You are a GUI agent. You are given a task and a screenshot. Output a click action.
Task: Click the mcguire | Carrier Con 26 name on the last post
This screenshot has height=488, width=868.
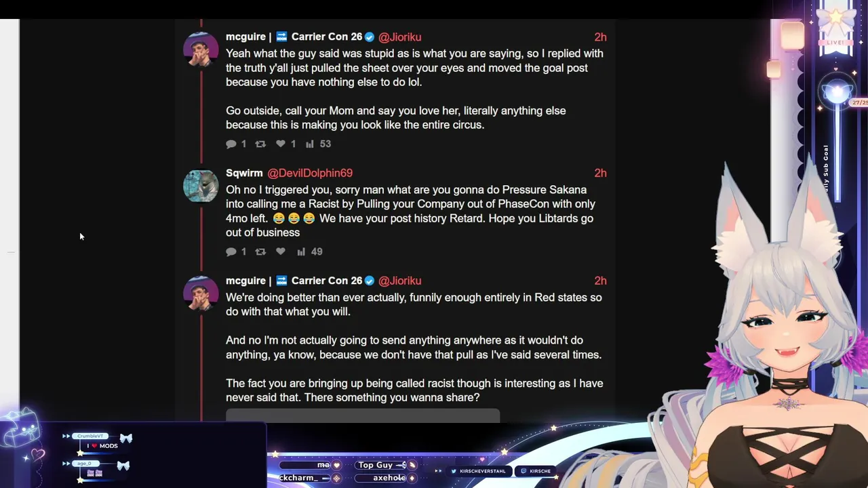(x=294, y=281)
